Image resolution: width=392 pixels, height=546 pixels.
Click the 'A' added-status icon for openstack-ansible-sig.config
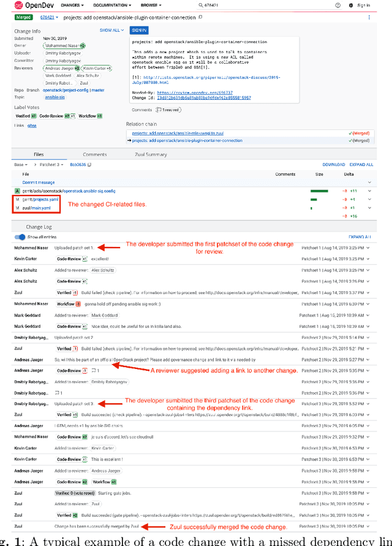coord(17,191)
